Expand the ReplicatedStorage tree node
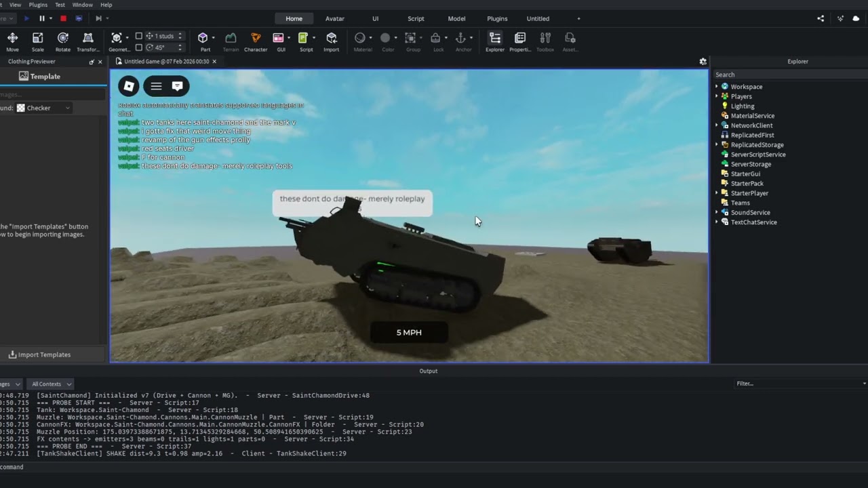This screenshot has height=488, width=868. point(717,144)
